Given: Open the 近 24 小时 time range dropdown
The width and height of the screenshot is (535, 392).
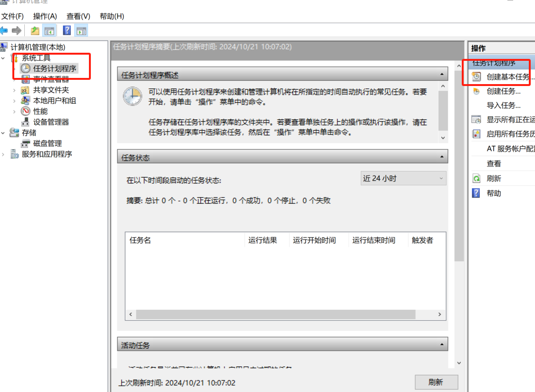Looking at the screenshot, I should click(403, 178).
